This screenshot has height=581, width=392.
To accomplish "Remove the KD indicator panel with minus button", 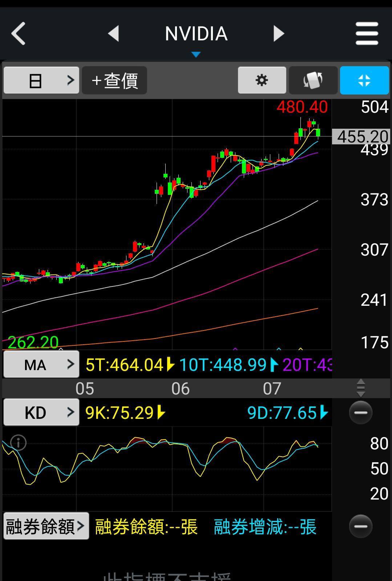I will 360,412.
